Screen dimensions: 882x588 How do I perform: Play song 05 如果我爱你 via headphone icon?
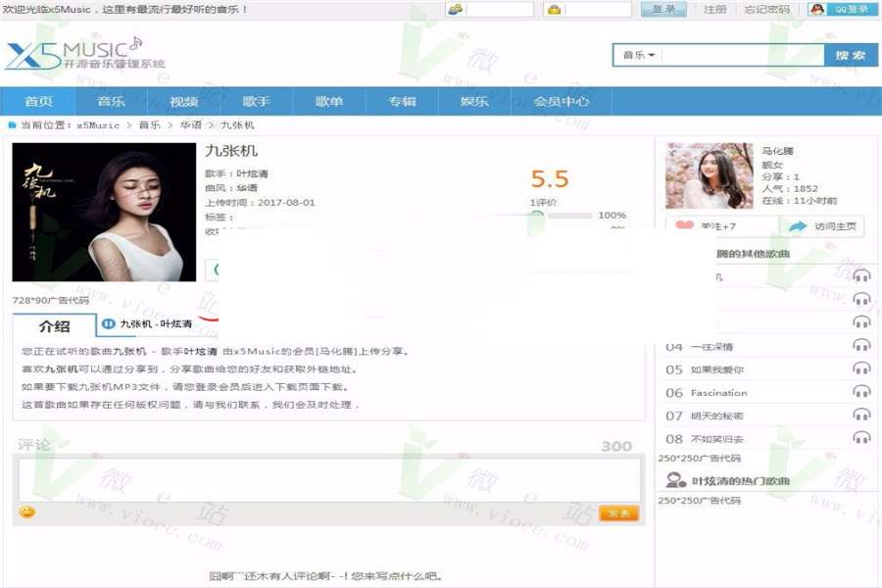pyautogui.click(x=861, y=368)
